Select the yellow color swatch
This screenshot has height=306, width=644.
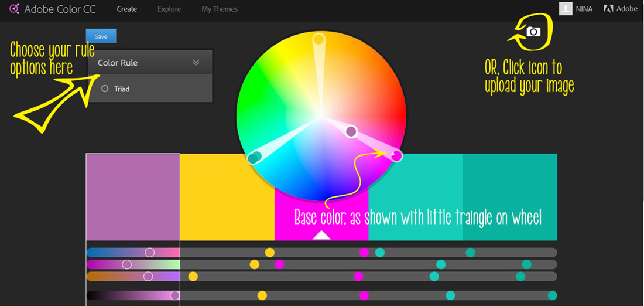coord(227,197)
